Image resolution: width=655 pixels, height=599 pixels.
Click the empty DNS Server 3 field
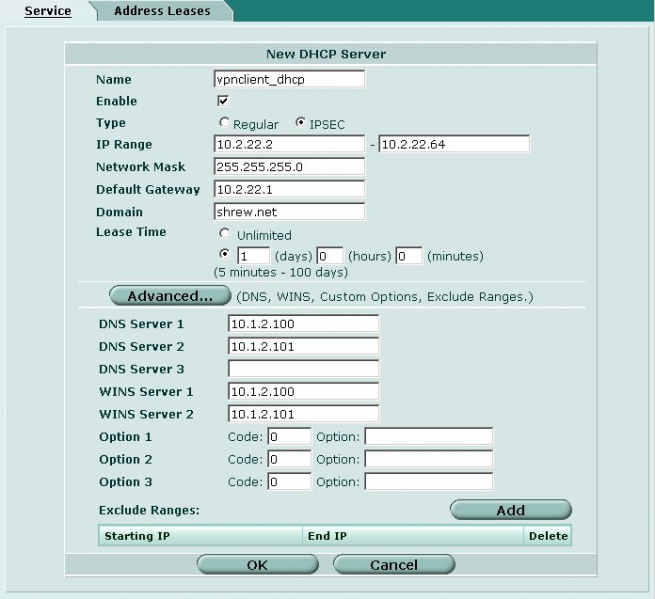(x=304, y=369)
